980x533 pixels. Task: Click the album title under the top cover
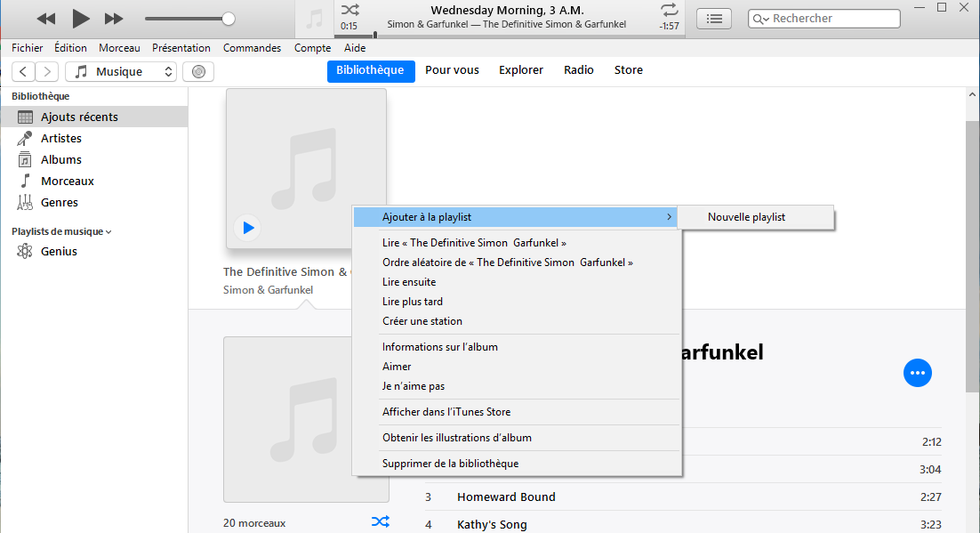287,271
